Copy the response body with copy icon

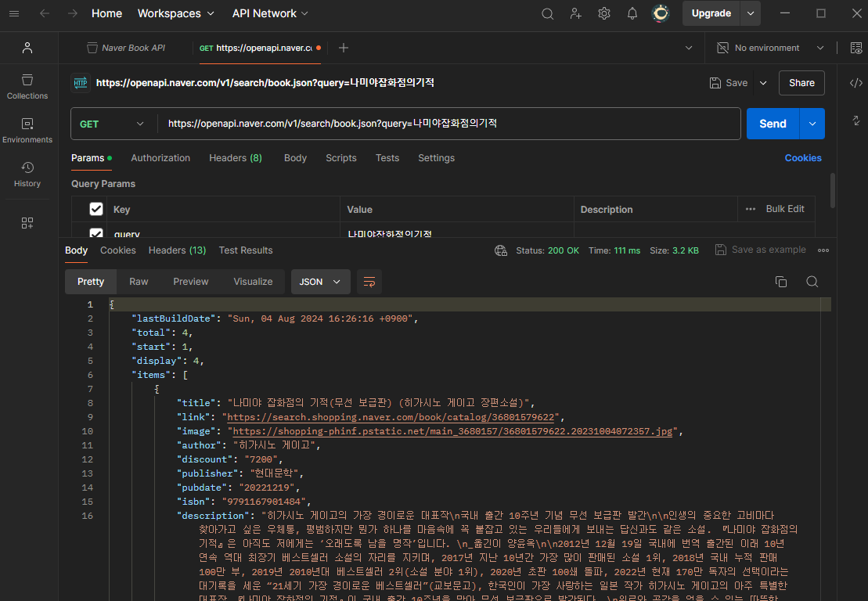pos(781,282)
